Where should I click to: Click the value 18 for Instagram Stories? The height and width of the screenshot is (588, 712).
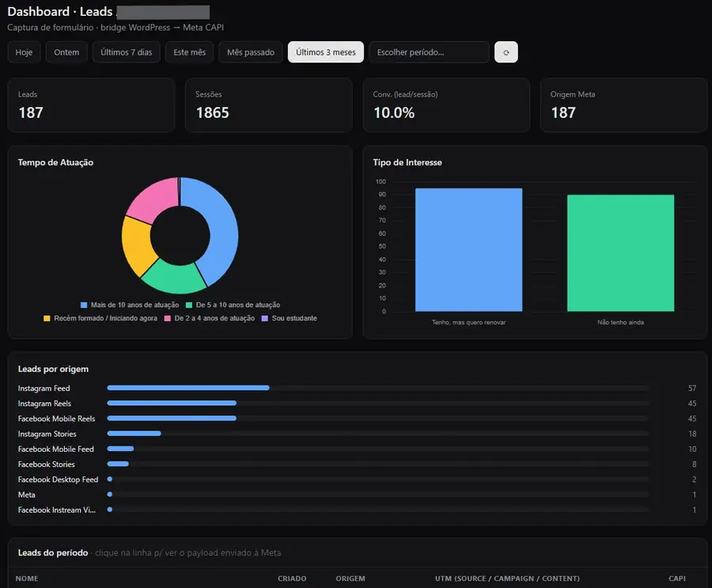[x=692, y=434]
